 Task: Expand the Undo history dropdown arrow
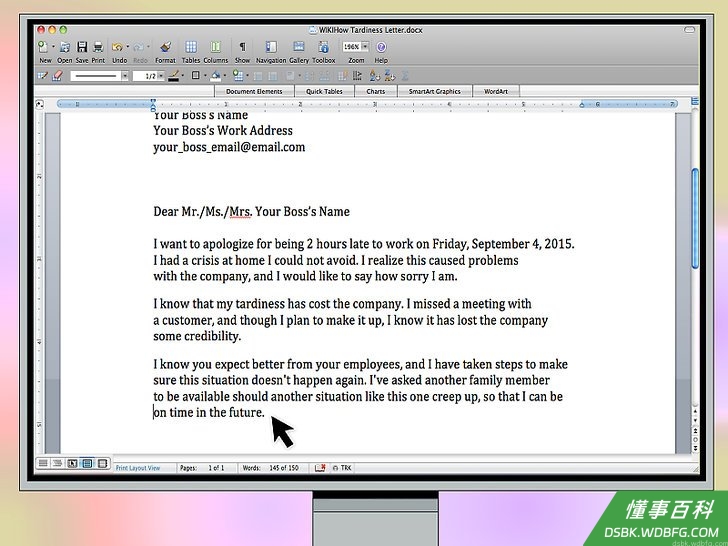pyautogui.click(x=128, y=47)
